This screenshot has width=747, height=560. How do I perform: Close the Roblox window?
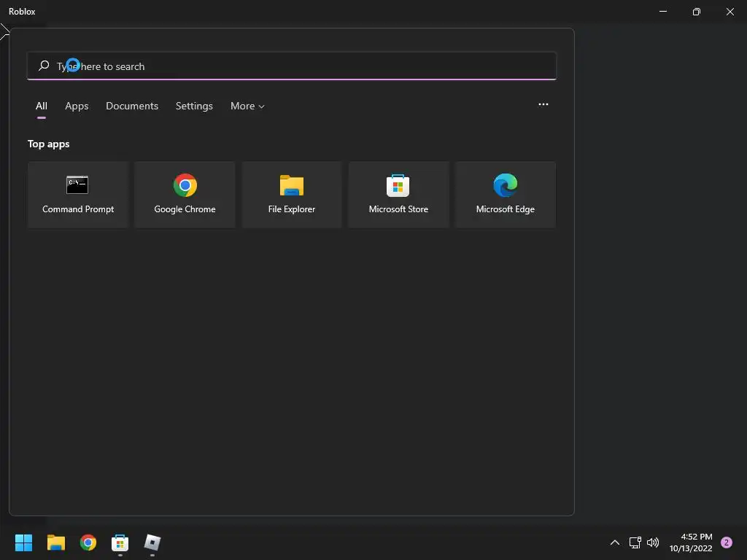pyautogui.click(x=729, y=12)
